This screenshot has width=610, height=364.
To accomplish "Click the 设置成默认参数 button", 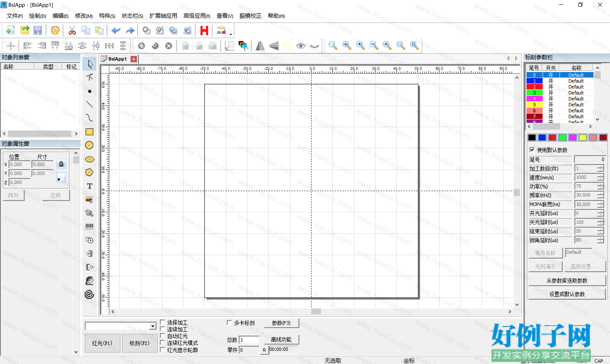I will [x=567, y=294].
